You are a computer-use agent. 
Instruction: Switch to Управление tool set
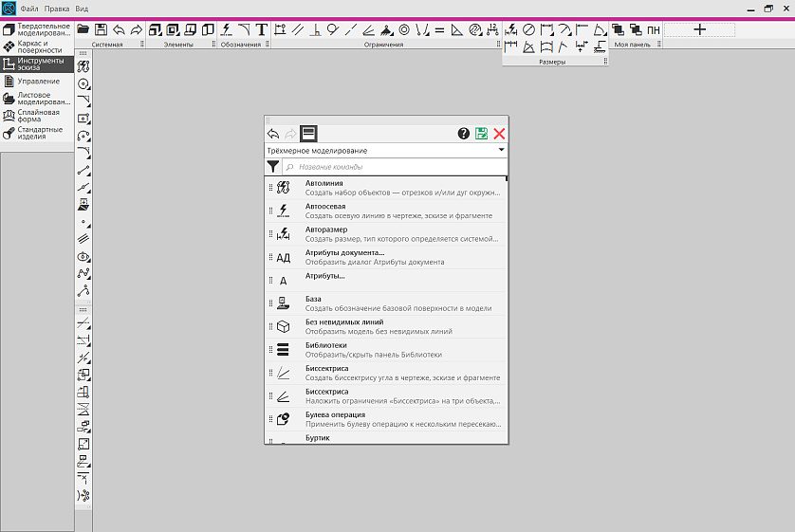tap(37, 81)
